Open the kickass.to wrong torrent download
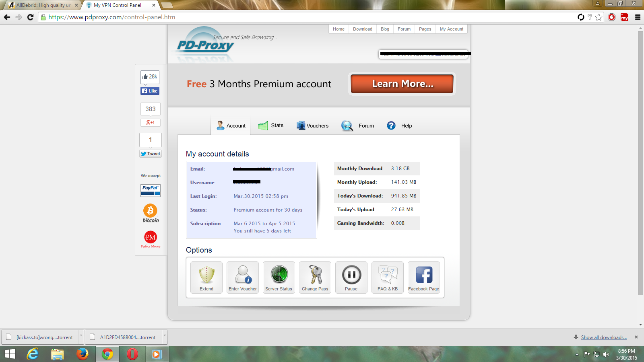The height and width of the screenshot is (362, 644). tap(40, 337)
